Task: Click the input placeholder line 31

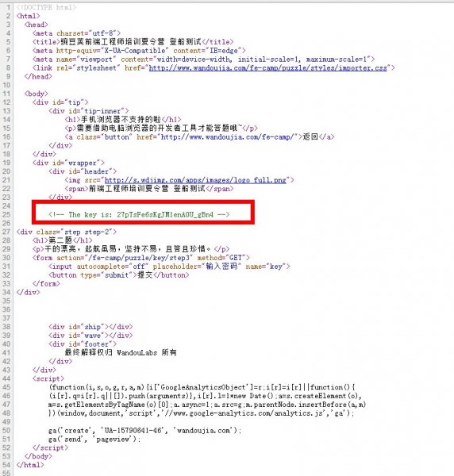Action: [169, 267]
